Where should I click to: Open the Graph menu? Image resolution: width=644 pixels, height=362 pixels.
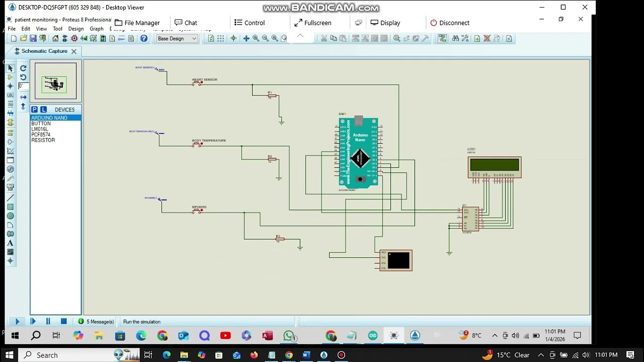[97, 29]
